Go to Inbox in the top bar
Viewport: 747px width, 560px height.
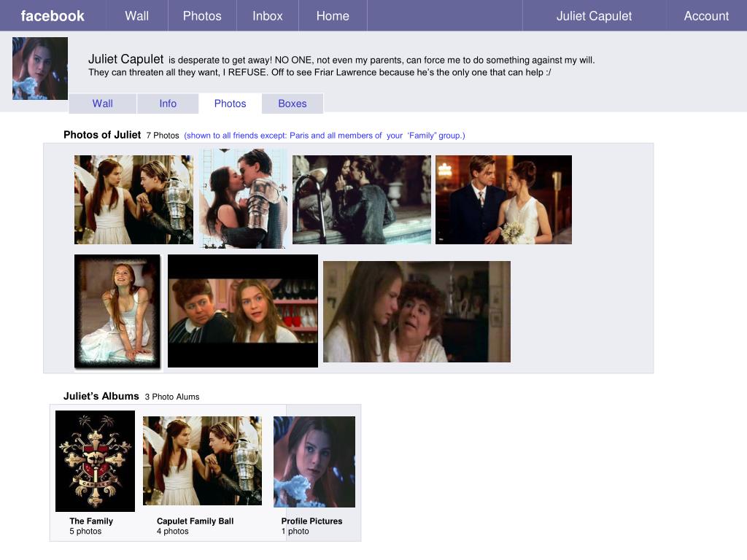(x=267, y=16)
